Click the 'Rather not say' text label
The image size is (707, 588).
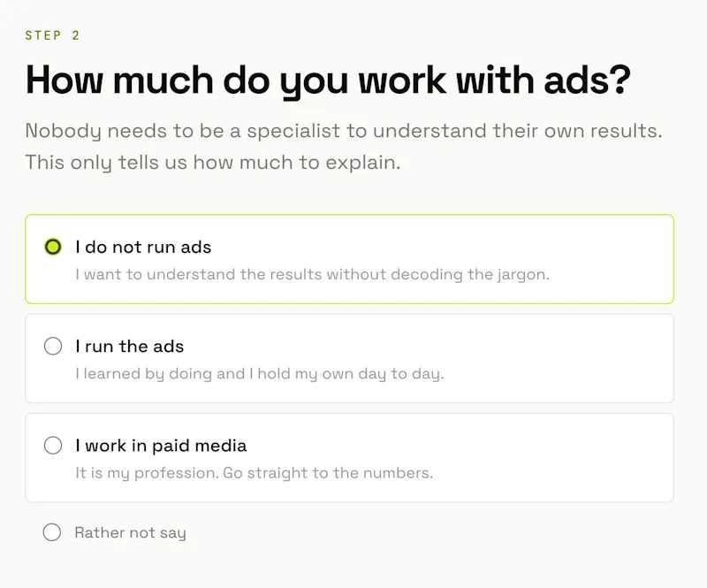pos(130,532)
